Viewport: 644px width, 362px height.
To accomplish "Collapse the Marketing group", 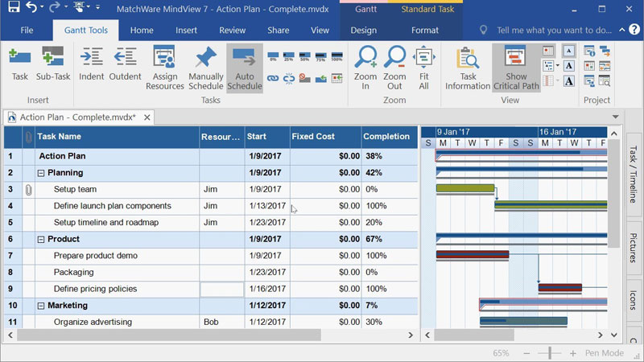I will pos(41,306).
